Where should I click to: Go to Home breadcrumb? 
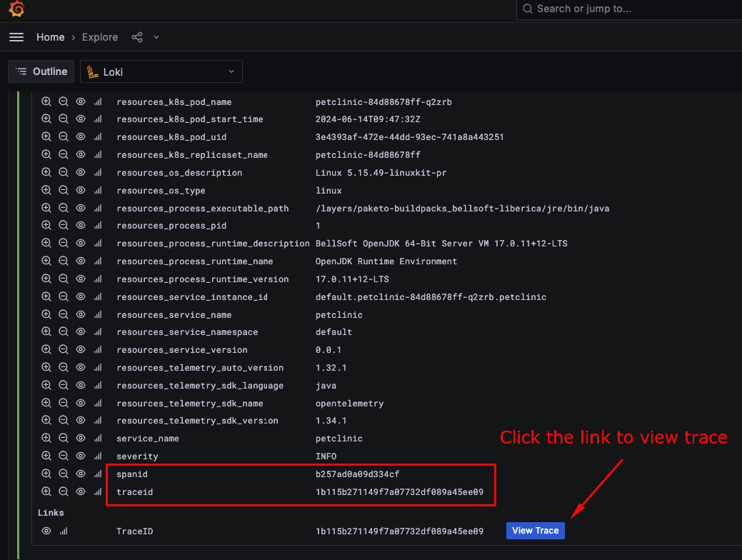click(50, 37)
